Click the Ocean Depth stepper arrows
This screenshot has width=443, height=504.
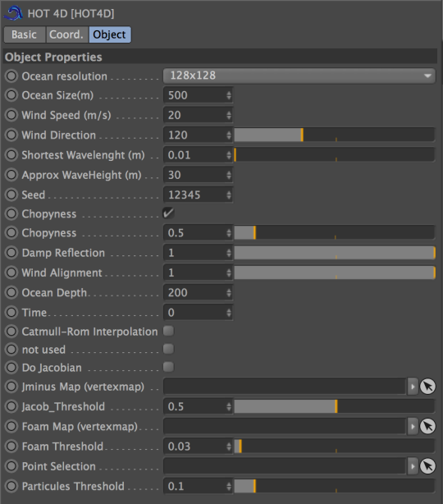pos(228,292)
